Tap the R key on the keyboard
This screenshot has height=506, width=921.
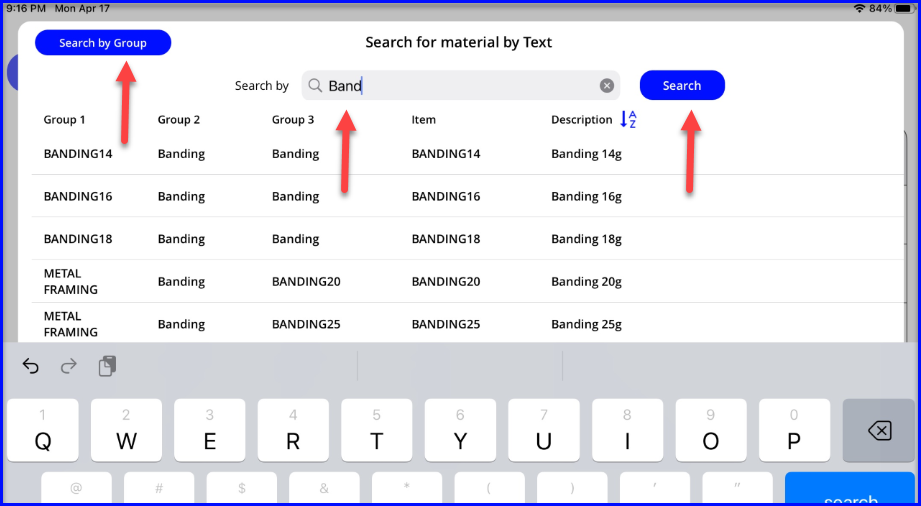[x=293, y=430]
